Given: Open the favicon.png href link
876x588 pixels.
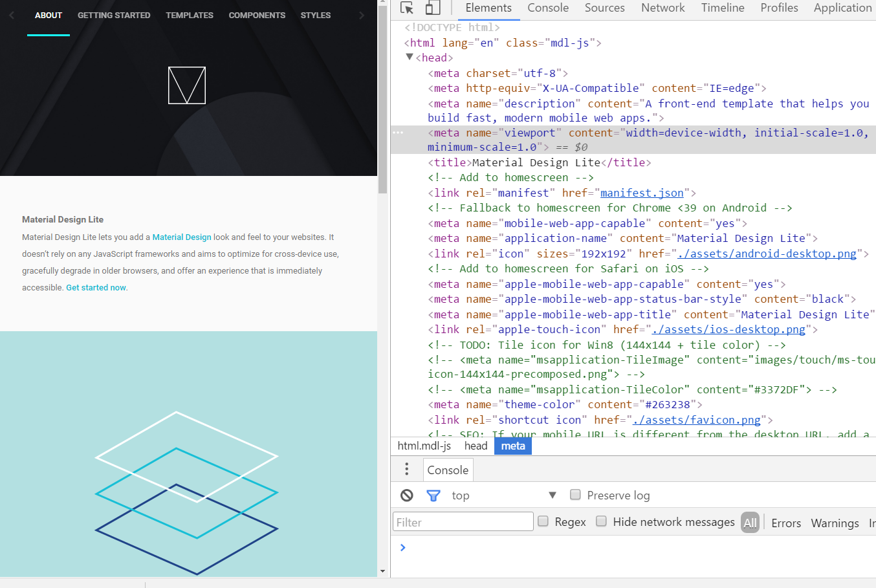Looking at the screenshot, I should tap(696, 420).
